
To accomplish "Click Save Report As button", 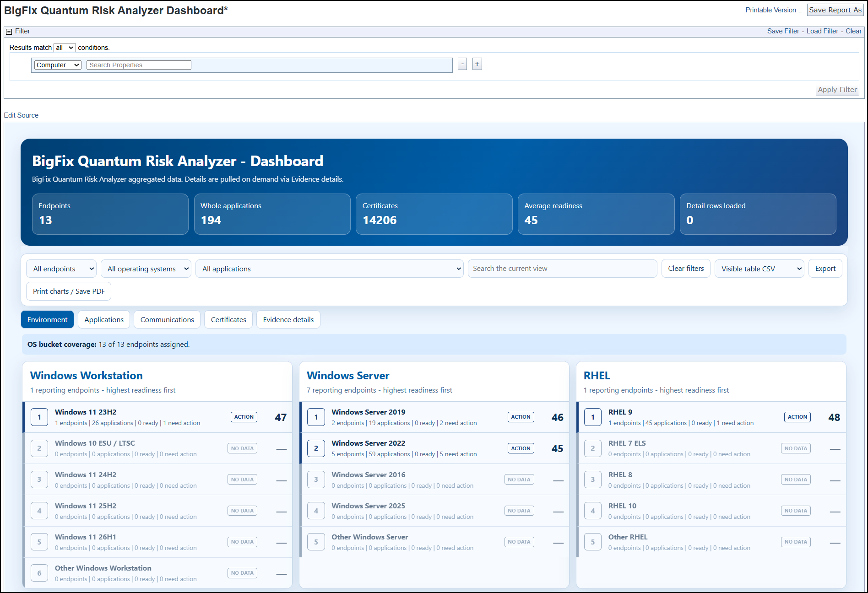I will point(835,10).
